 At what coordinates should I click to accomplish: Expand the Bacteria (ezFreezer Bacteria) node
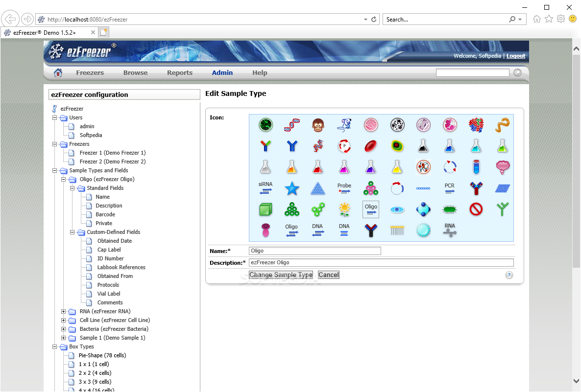[x=63, y=329]
